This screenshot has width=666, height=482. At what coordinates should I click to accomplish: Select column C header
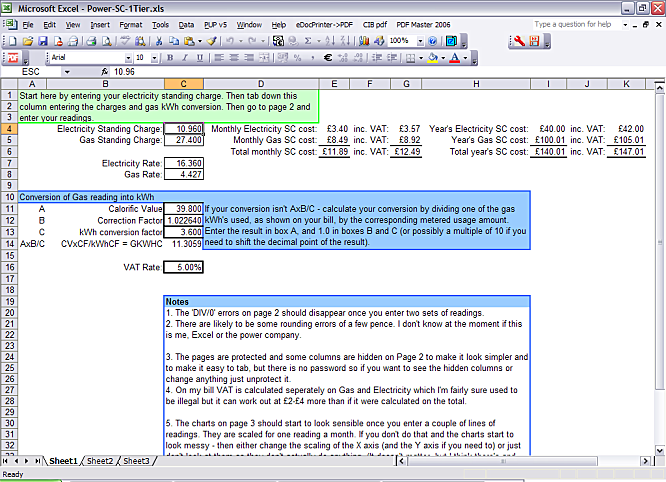coord(183,84)
